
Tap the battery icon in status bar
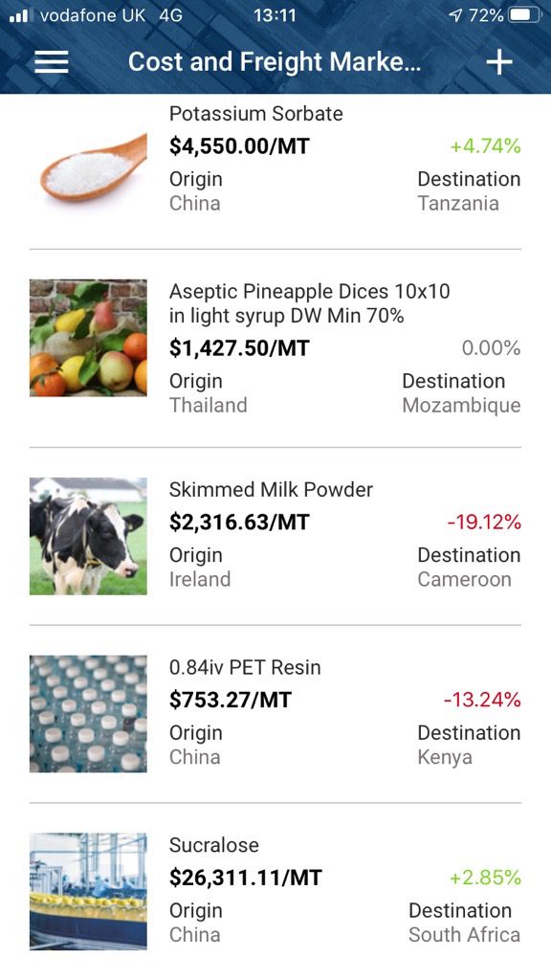[x=525, y=15]
